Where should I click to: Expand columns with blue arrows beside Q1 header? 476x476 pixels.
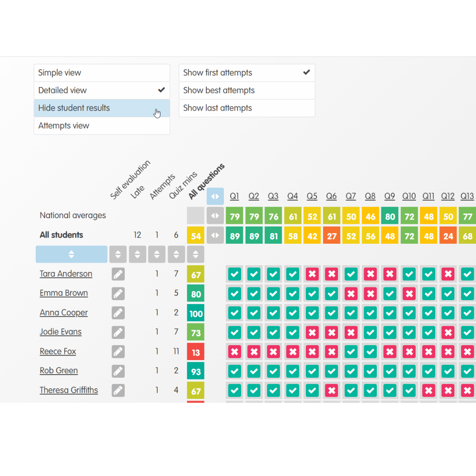tap(215, 197)
